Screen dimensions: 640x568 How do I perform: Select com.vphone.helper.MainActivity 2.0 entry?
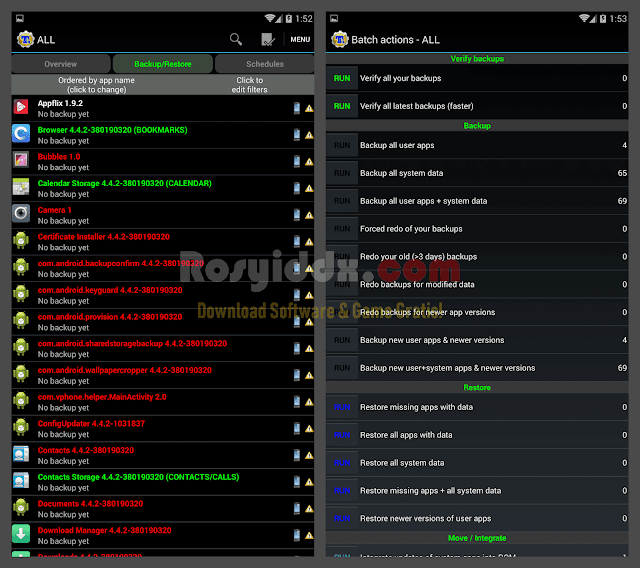point(163,402)
